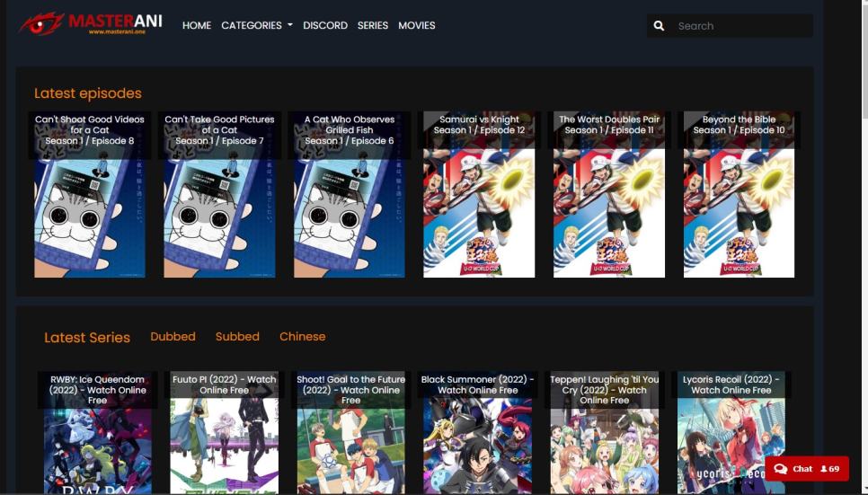The height and width of the screenshot is (495, 868).
Task: Switch to the Chinese tab
Action: (302, 337)
